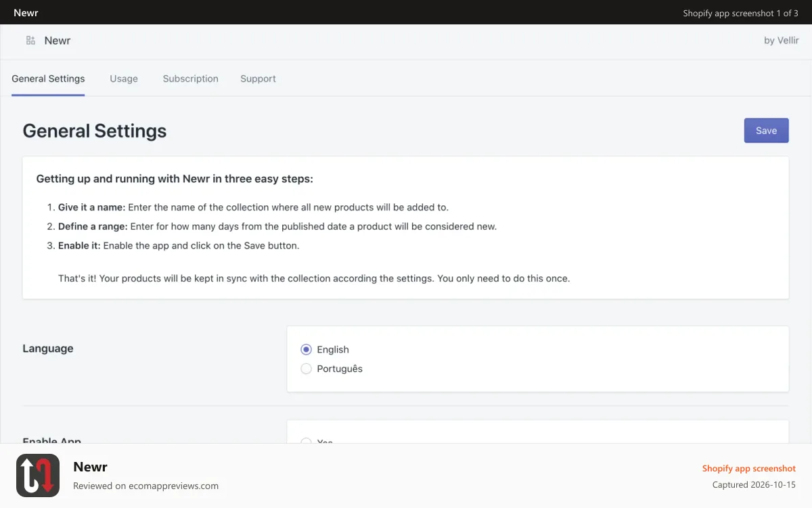
Task: Open the General Settings tab
Action: tap(48, 79)
